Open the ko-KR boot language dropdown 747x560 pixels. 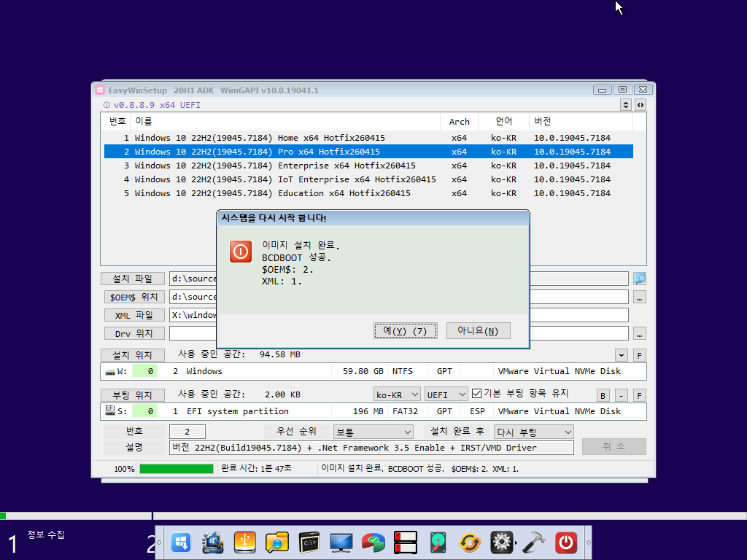click(x=397, y=394)
